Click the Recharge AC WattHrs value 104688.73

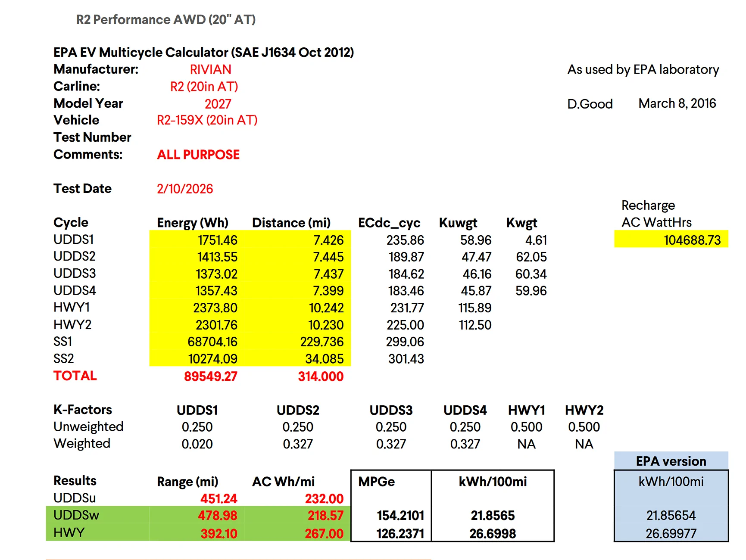tap(671, 239)
